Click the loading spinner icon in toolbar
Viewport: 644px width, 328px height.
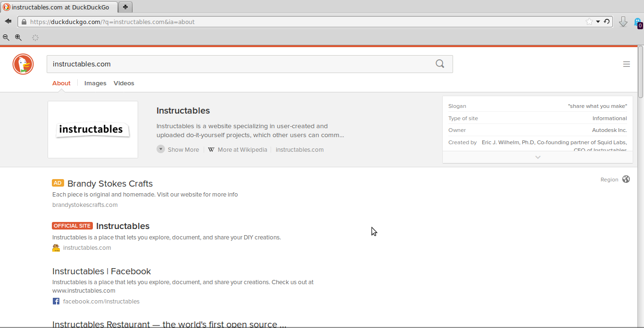(x=35, y=37)
